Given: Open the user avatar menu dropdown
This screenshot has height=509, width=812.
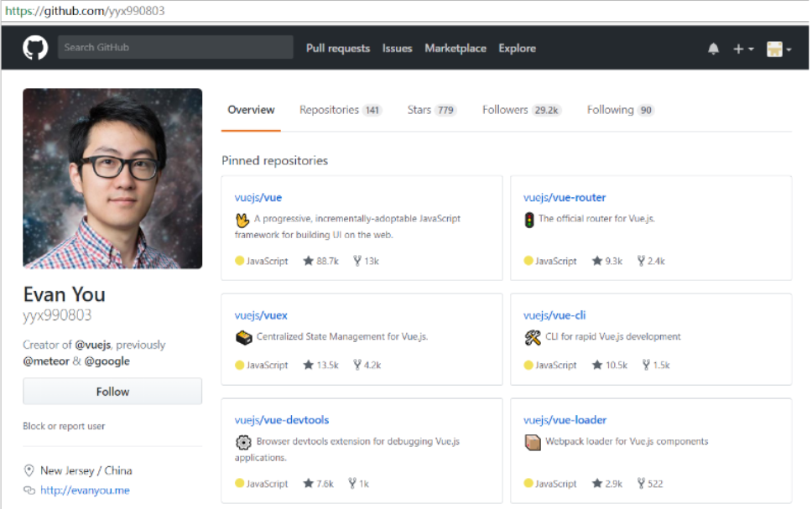Looking at the screenshot, I should (x=778, y=49).
